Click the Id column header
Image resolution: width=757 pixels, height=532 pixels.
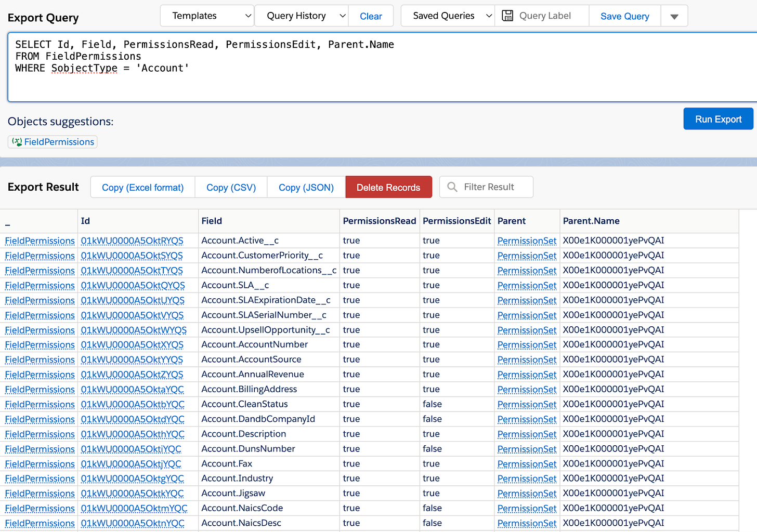click(x=138, y=221)
